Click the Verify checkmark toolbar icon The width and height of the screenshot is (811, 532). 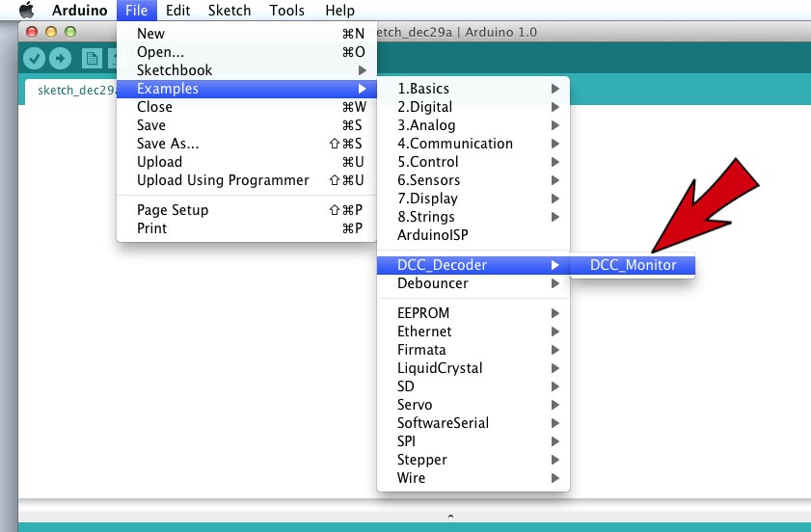34,59
